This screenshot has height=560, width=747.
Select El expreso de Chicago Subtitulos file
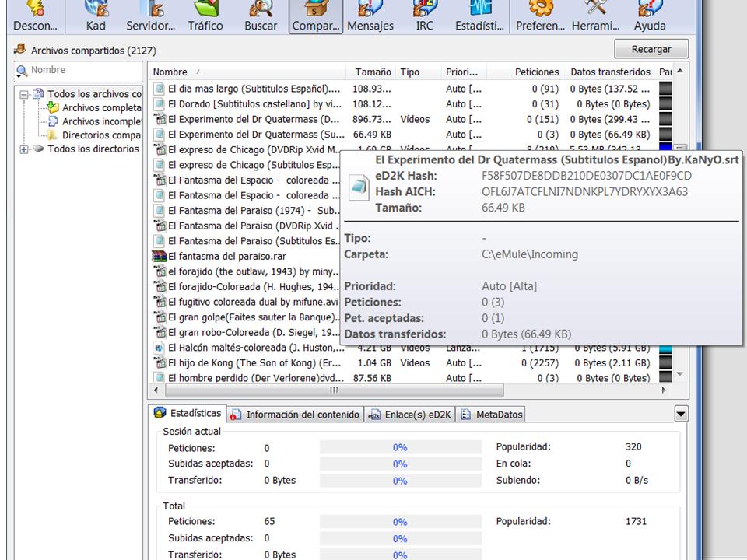point(254,165)
